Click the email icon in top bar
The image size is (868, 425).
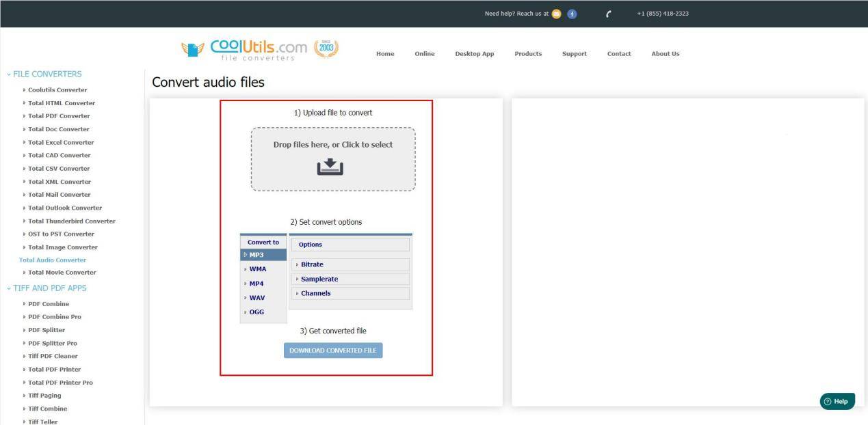click(x=556, y=14)
